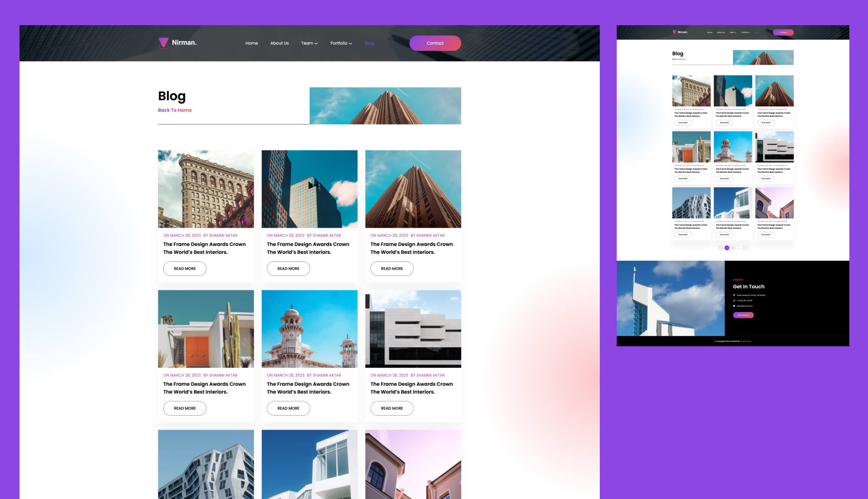This screenshot has width=868, height=499.
Task: Click the Nirman triangle logo in the navbar
Action: (163, 43)
